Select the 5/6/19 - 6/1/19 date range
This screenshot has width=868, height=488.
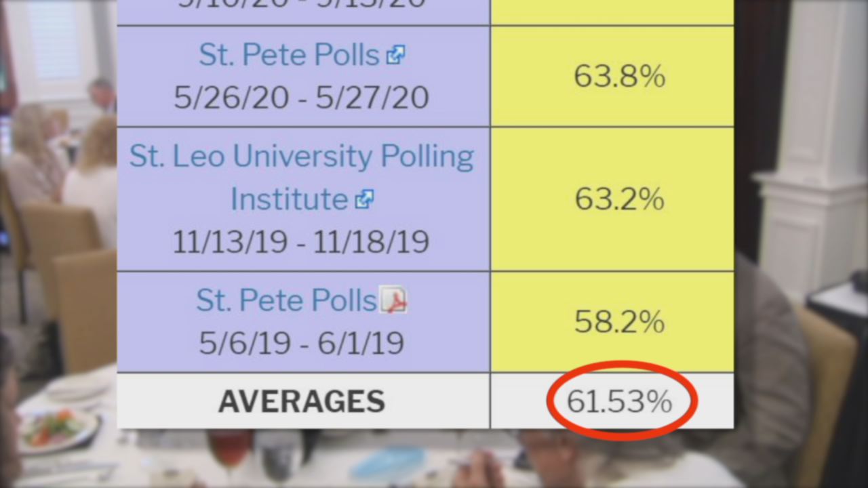click(302, 343)
